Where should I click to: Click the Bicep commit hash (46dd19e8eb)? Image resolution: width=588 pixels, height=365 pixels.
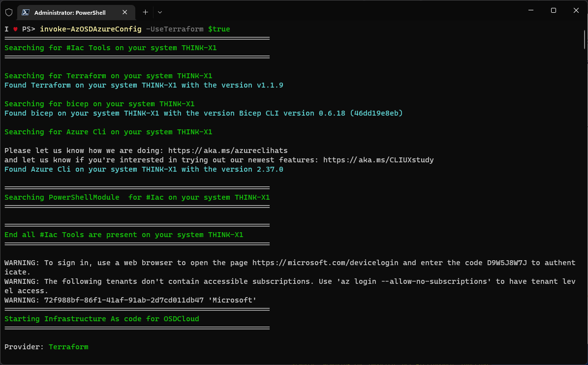376,113
